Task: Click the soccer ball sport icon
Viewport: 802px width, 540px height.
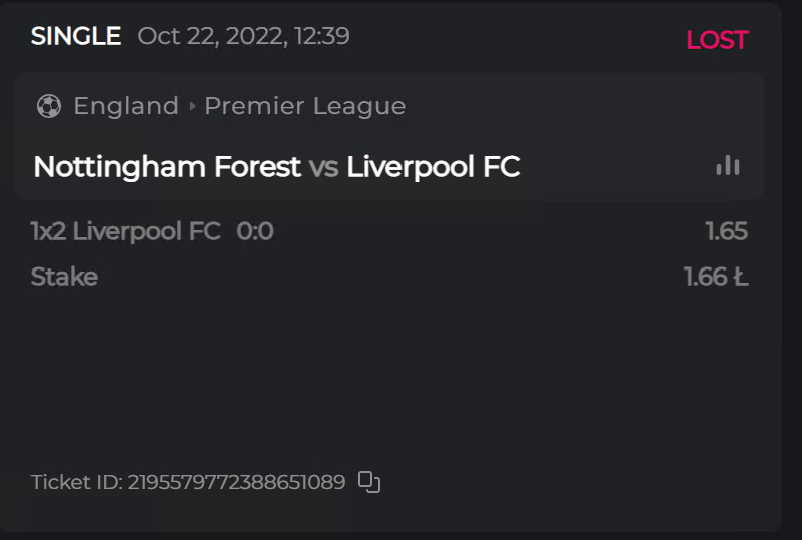Action: pos(48,106)
